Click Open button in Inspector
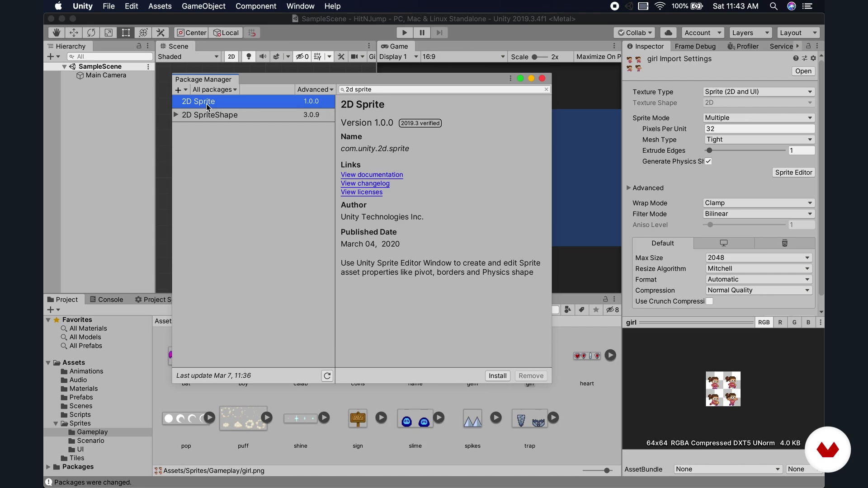Viewport: 868px width, 488px height. point(803,71)
